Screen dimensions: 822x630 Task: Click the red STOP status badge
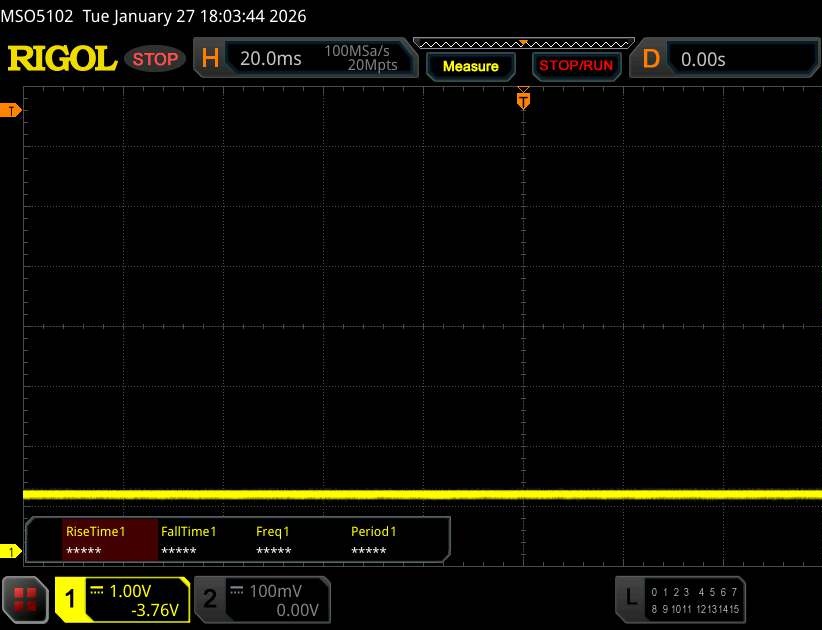(x=155, y=59)
